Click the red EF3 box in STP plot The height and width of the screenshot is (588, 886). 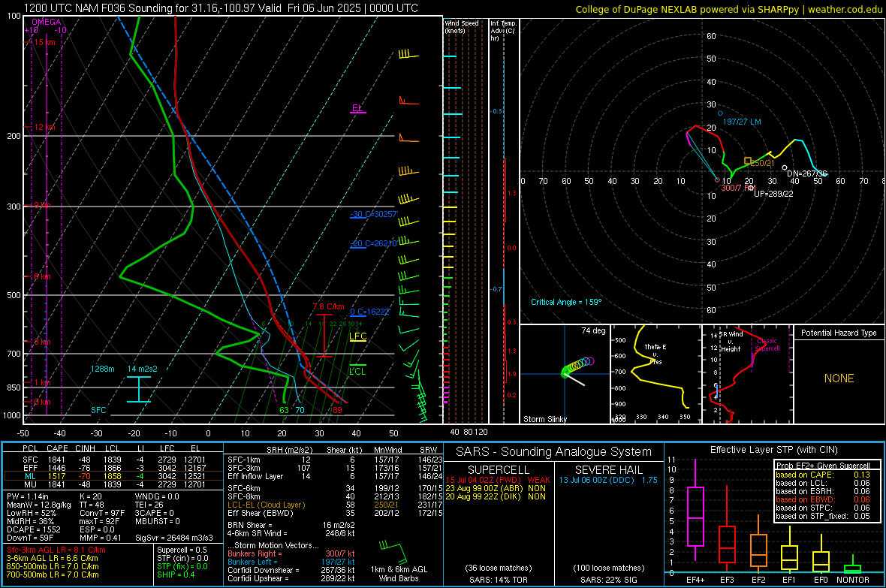(x=727, y=544)
